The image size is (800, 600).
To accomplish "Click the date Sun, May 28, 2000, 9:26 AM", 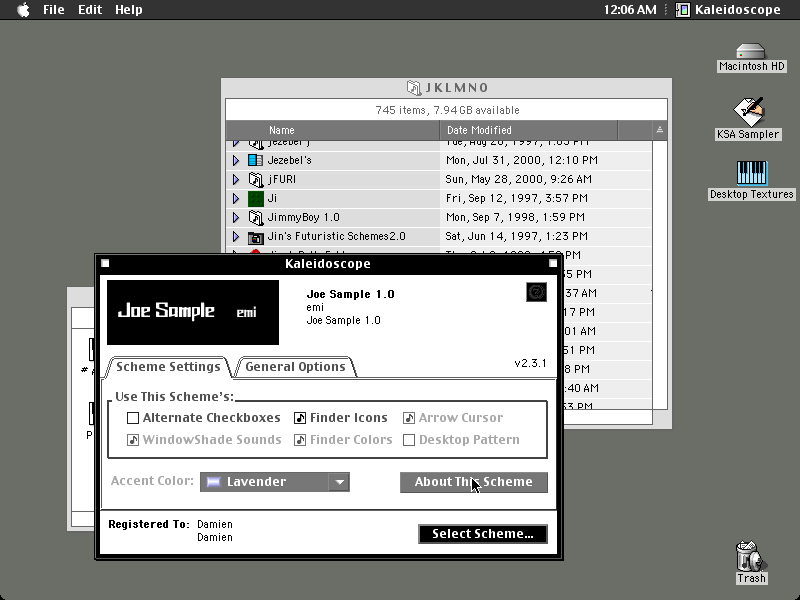I will 519,179.
